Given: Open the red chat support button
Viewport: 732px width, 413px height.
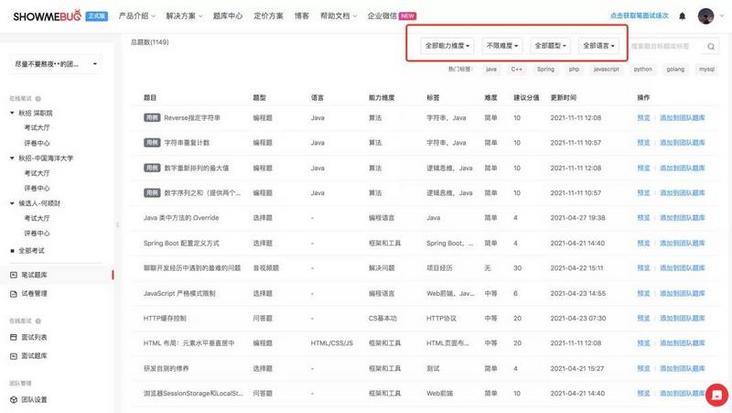Looking at the screenshot, I should tap(717, 395).
